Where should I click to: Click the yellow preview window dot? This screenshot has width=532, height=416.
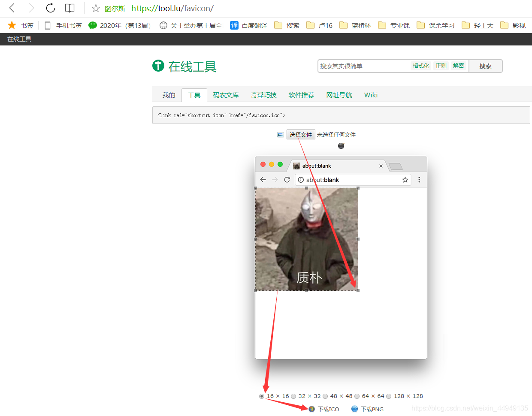pos(272,164)
